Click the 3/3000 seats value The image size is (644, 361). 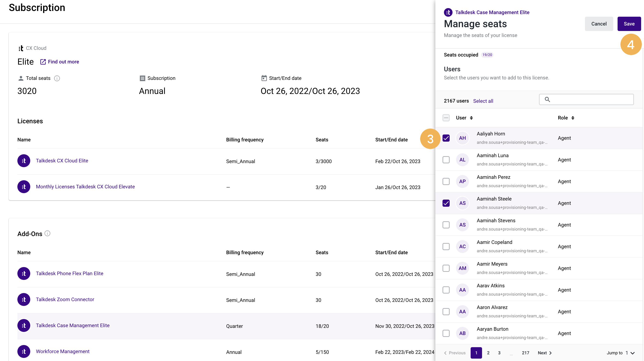pyautogui.click(x=323, y=161)
